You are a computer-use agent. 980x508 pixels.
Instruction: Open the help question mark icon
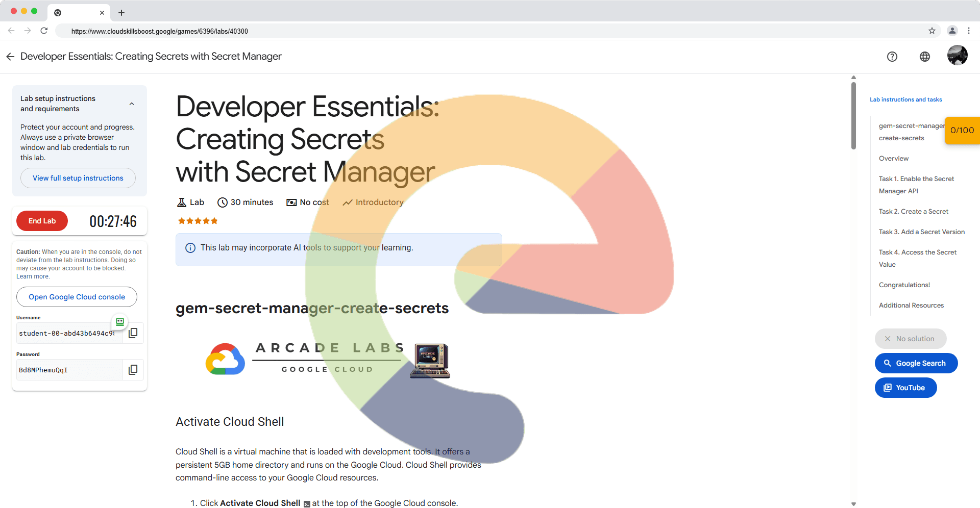click(892, 57)
